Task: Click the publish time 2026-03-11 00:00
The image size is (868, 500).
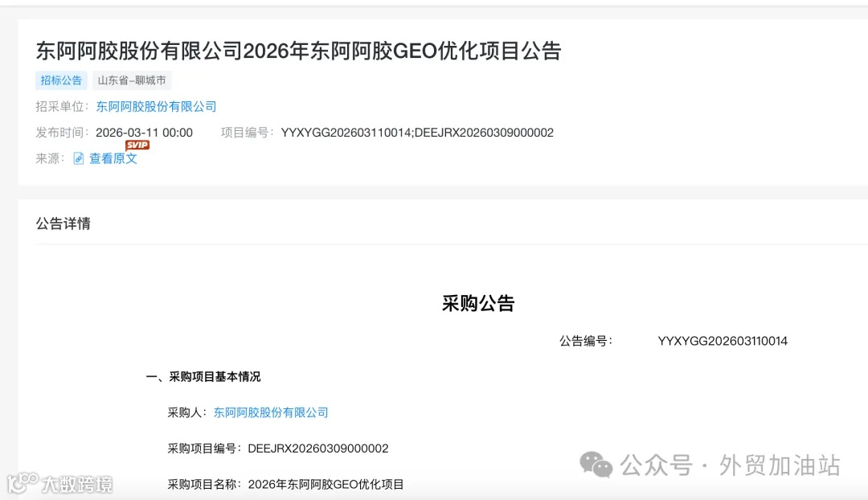Action: coord(144,133)
